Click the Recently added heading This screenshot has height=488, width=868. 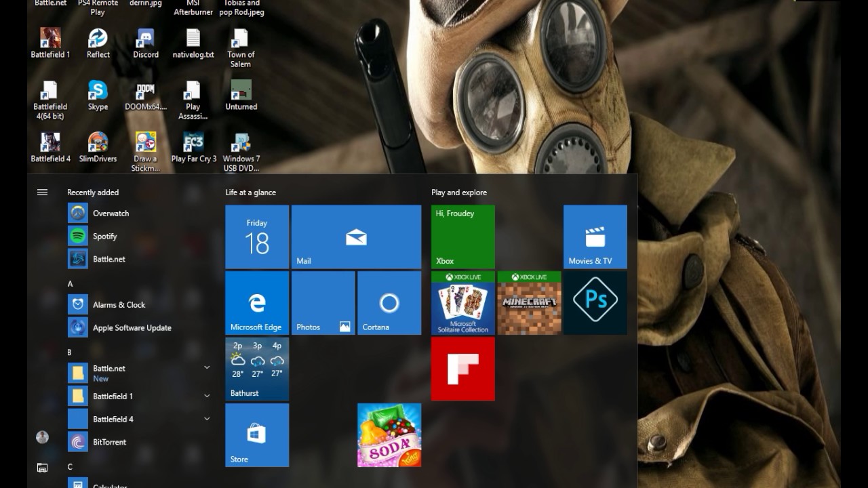pos(93,192)
